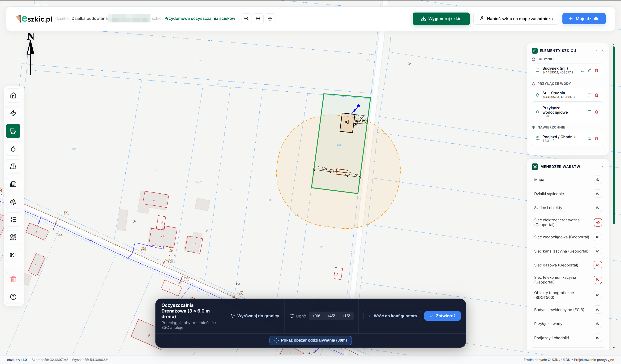The image size is (621, 364).
Task: Click the red trash icon in sidebar
Action: (13, 279)
